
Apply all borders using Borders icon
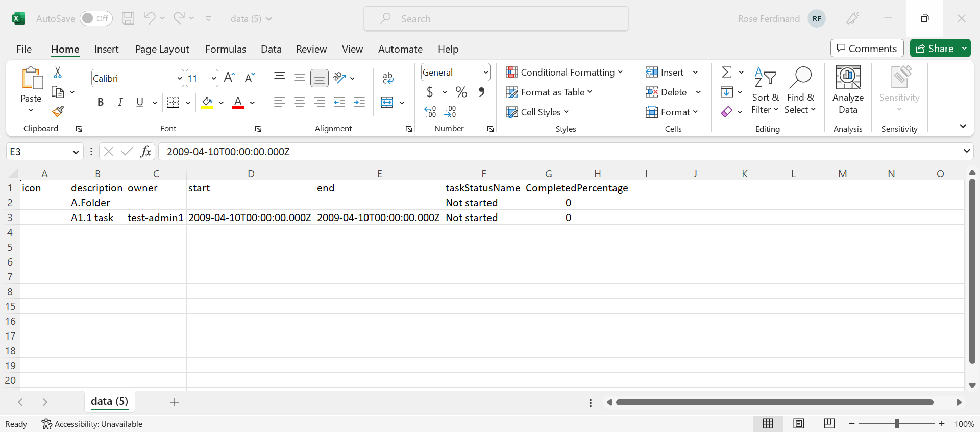[x=174, y=103]
